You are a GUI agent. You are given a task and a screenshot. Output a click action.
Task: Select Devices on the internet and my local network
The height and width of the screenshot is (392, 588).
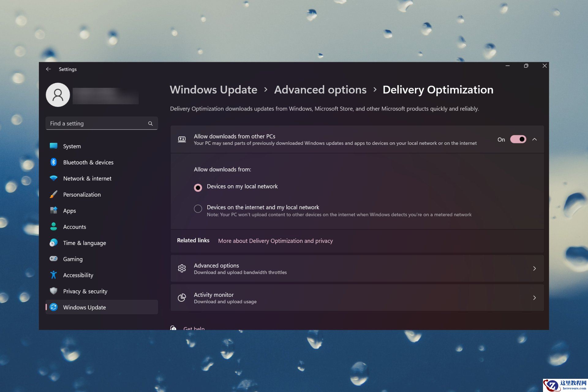pos(198,209)
